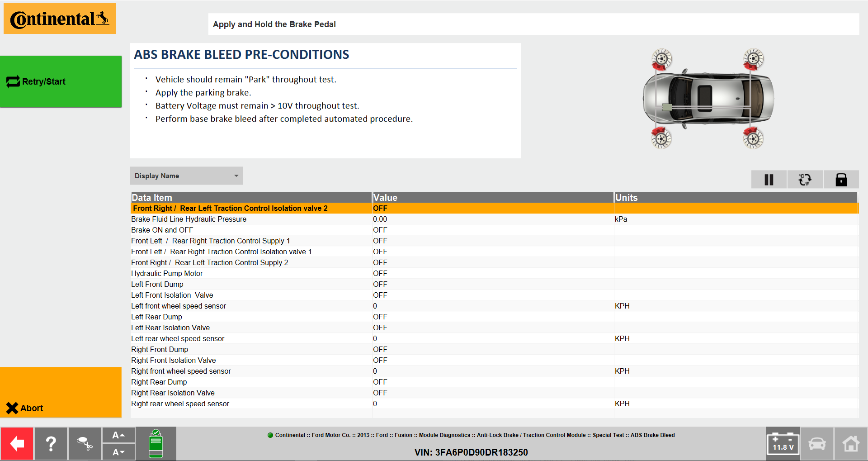Toggle temperature units between Celsius and Fahrenheit

[x=805, y=179]
